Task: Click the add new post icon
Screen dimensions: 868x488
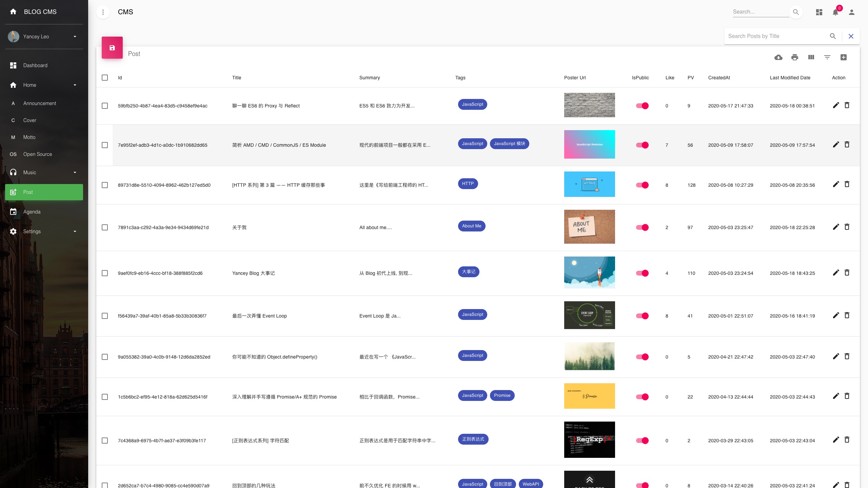Action: [x=844, y=57]
